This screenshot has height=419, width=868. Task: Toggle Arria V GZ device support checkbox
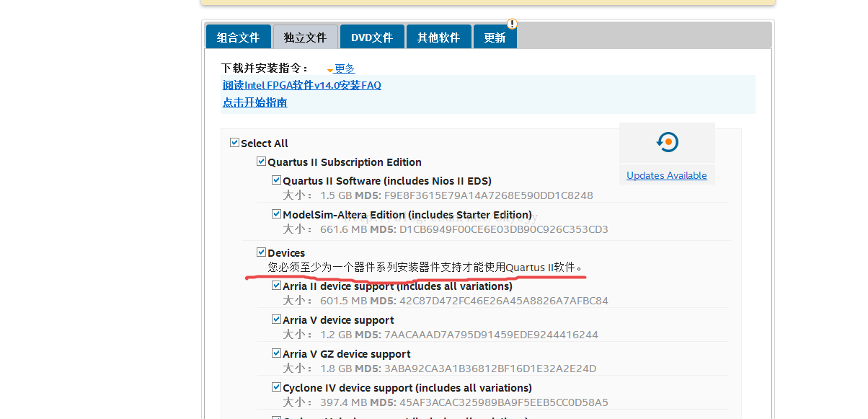(276, 353)
